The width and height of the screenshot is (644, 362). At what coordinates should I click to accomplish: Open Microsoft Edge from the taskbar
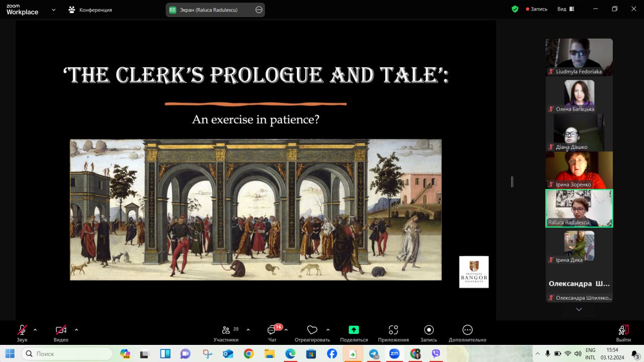pyautogui.click(x=290, y=354)
